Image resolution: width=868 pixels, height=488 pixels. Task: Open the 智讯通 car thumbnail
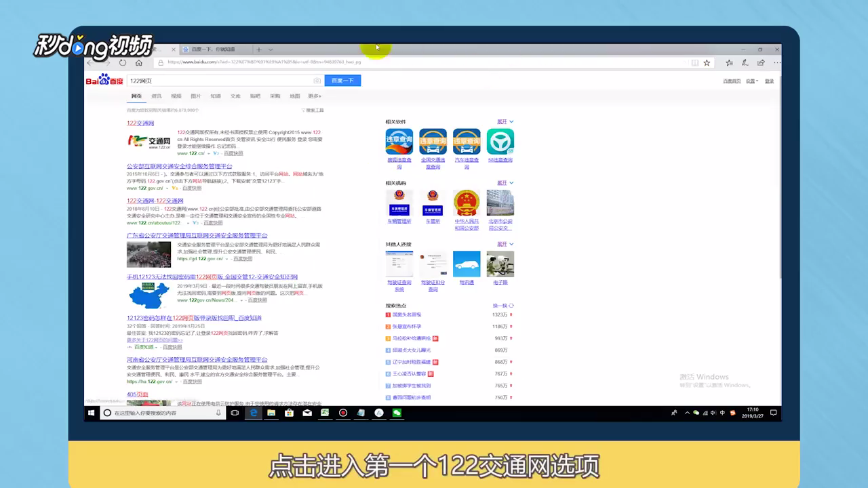tap(467, 264)
